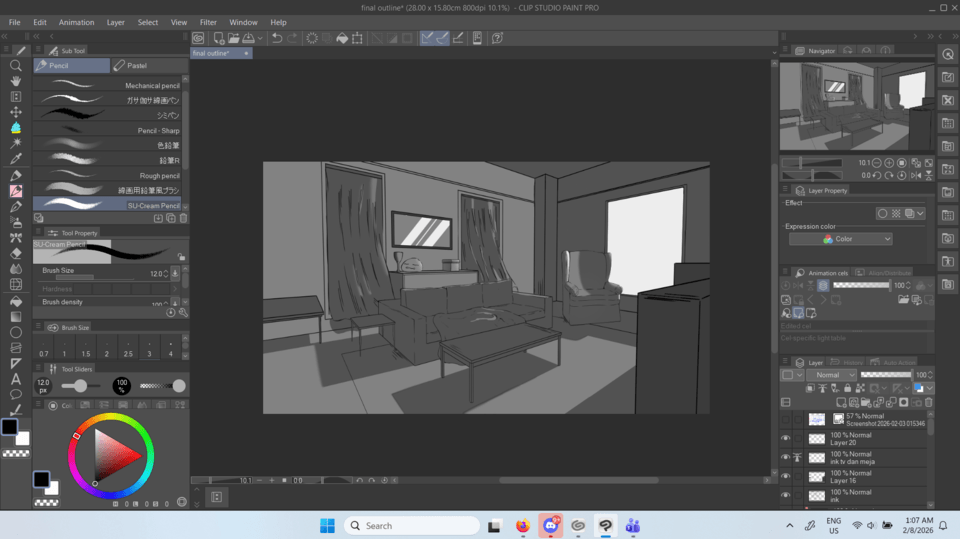Open the Sub Tool panel menu

(38, 50)
